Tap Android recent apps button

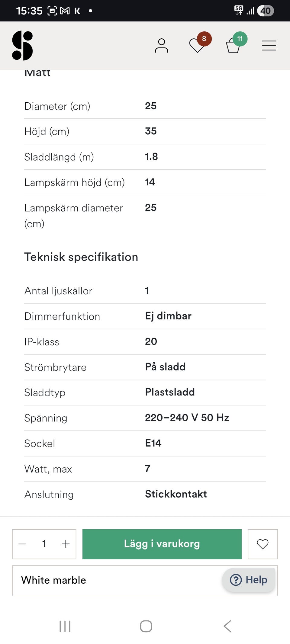(65, 626)
